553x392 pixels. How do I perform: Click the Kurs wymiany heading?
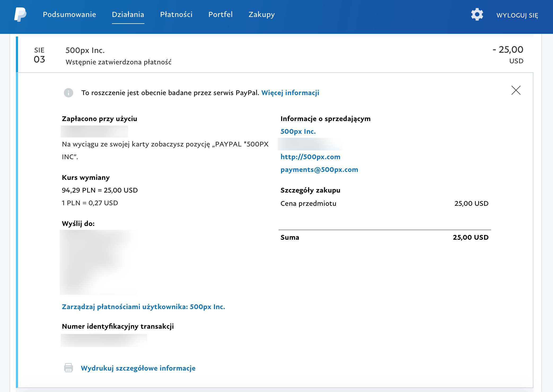(x=86, y=178)
